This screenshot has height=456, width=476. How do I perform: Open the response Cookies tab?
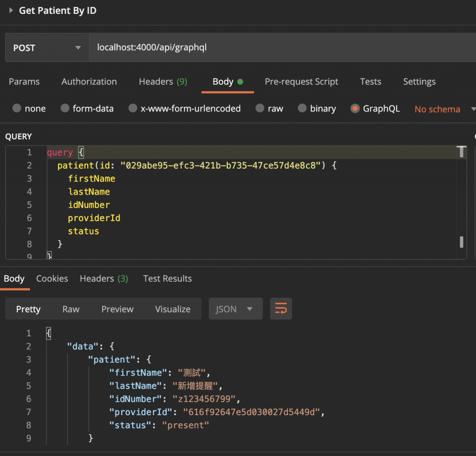pyautogui.click(x=52, y=279)
